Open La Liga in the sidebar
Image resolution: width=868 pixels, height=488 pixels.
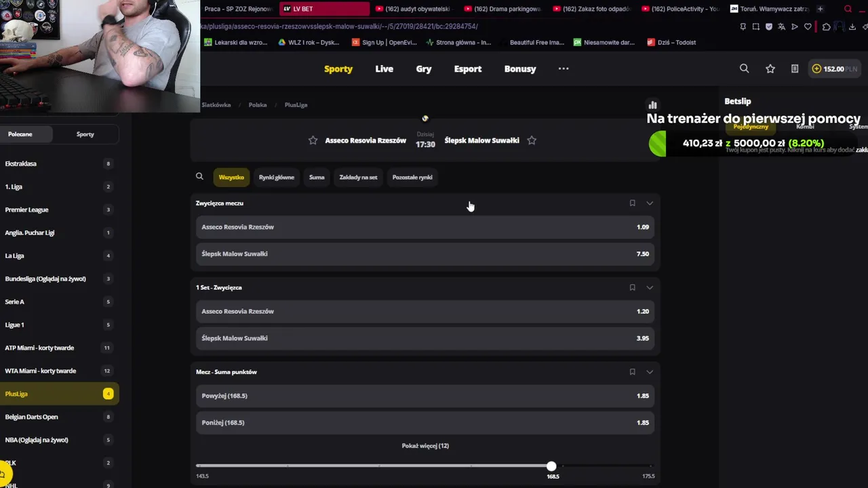click(59, 256)
